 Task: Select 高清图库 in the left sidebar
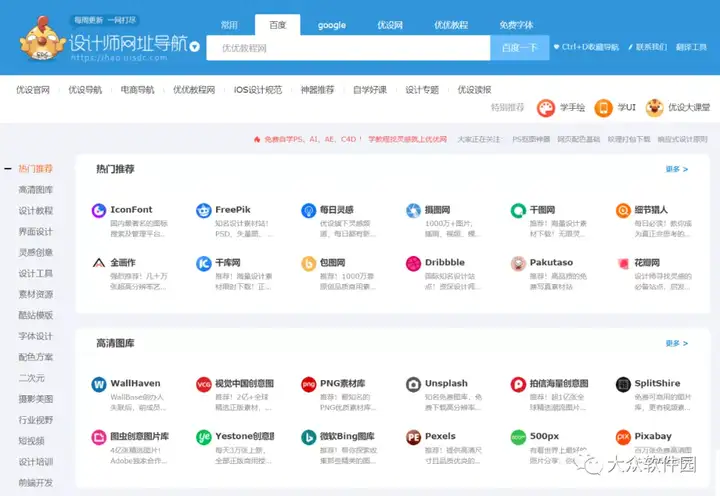[36, 190]
